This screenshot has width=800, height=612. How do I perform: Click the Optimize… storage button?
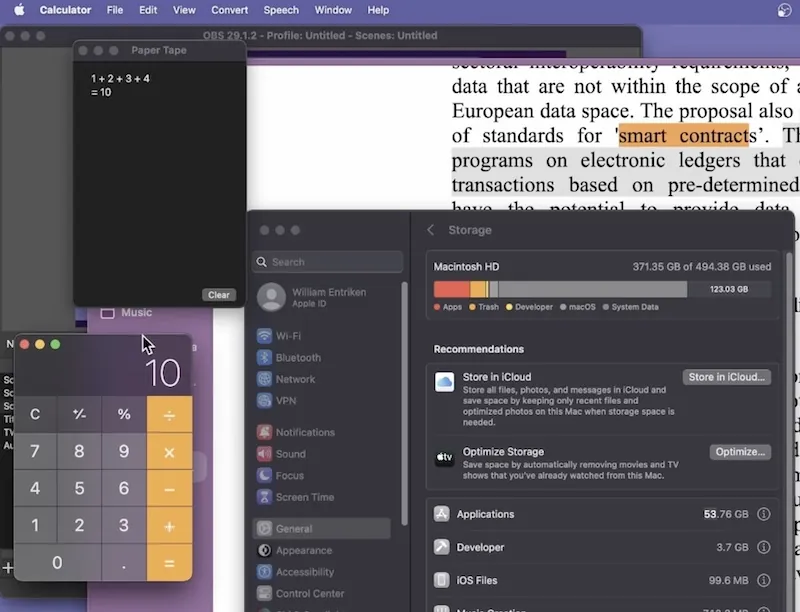click(x=740, y=452)
